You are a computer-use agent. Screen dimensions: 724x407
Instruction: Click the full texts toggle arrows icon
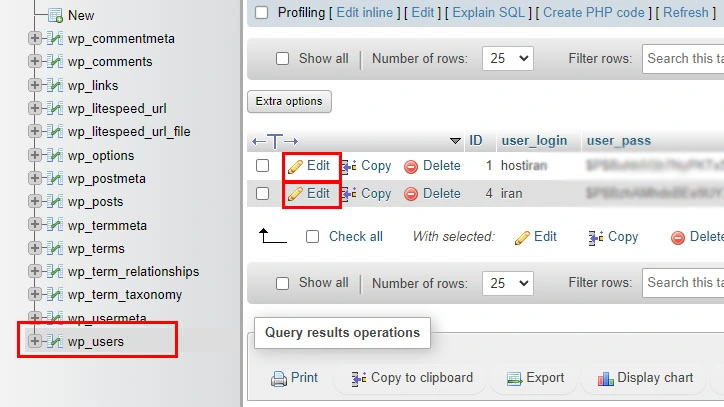(275, 141)
